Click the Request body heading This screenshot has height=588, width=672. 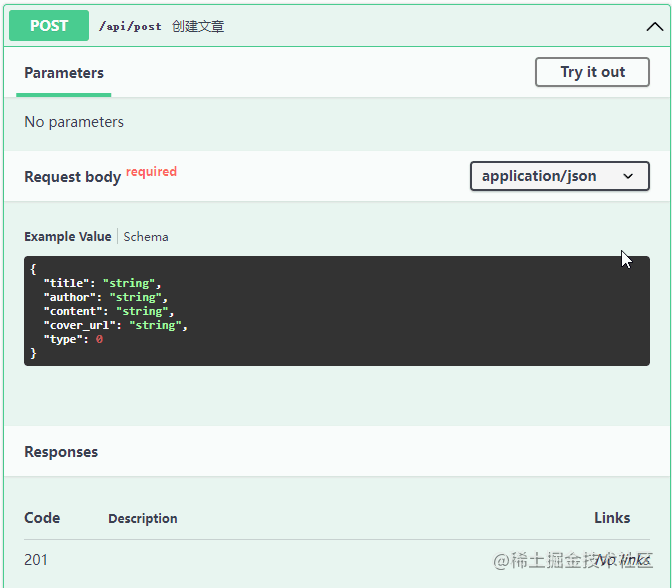tap(72, 177)
